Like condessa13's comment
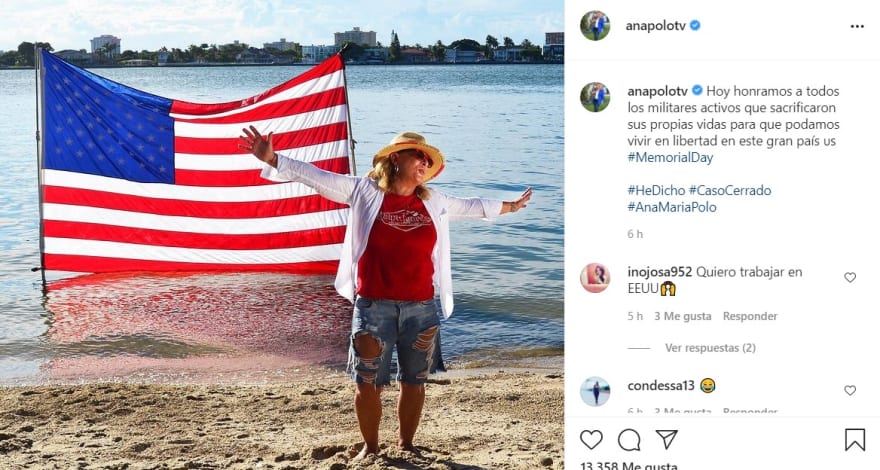Screen dimensions: 880x470 850,390
